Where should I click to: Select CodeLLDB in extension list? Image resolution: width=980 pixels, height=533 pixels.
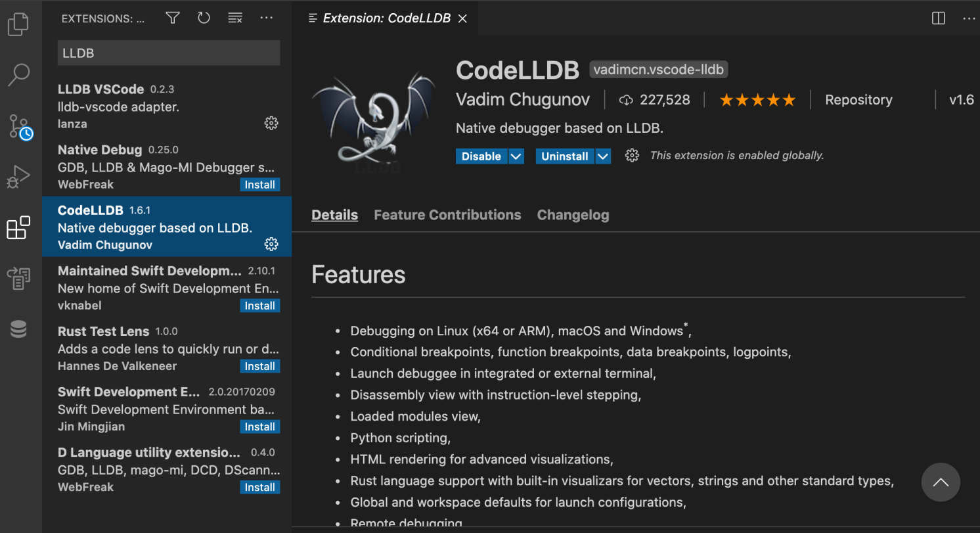coord(167,227)
